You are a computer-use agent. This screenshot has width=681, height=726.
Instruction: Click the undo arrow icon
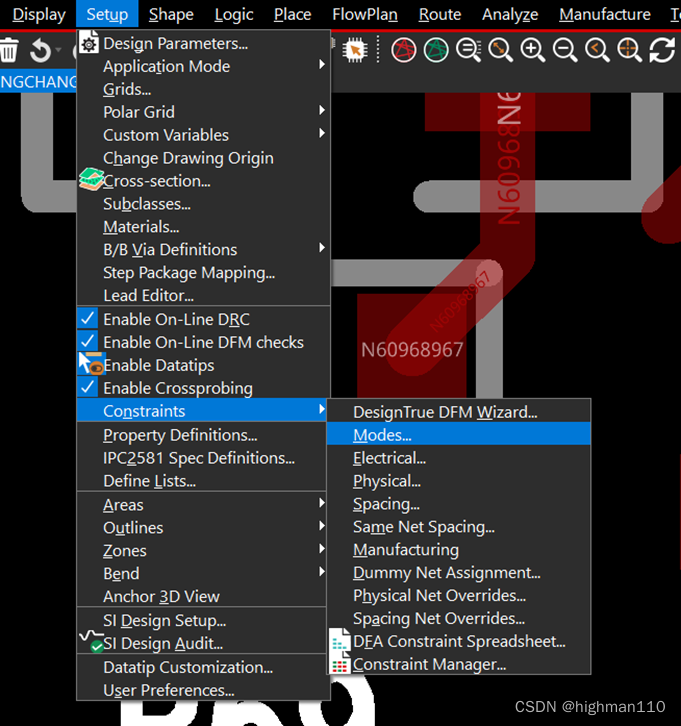(40, 50)
